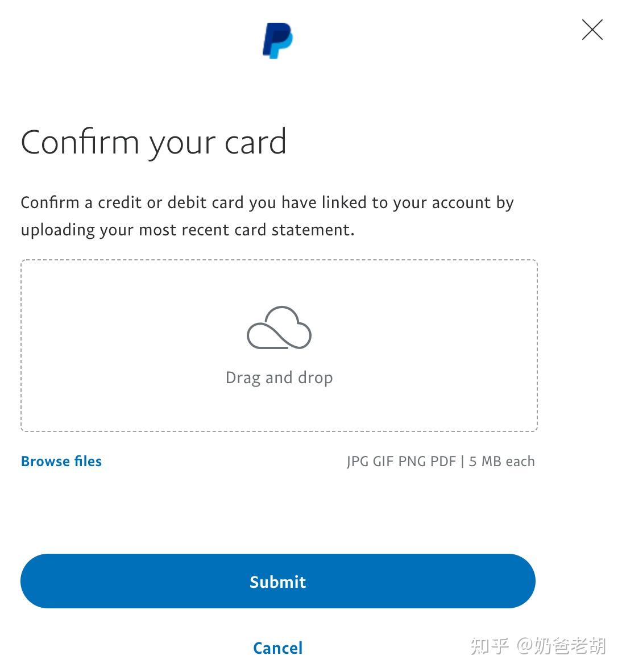The height and width of the screenshot is (672, 622).
Task: Tap inside the Drag and drop text label
Action: pyautogui.click(x=279, y=377)
